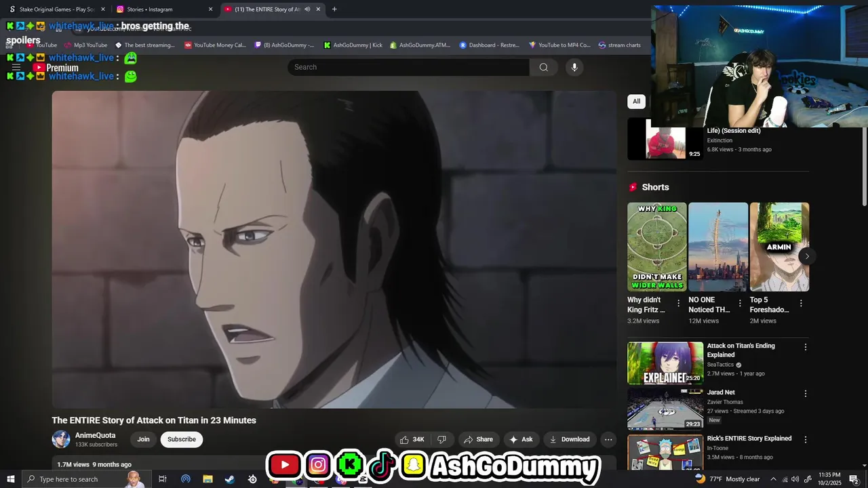Click the Windows taskbar search box
The height and width of the screenshot is (488, 868).
tap(86, 479)
